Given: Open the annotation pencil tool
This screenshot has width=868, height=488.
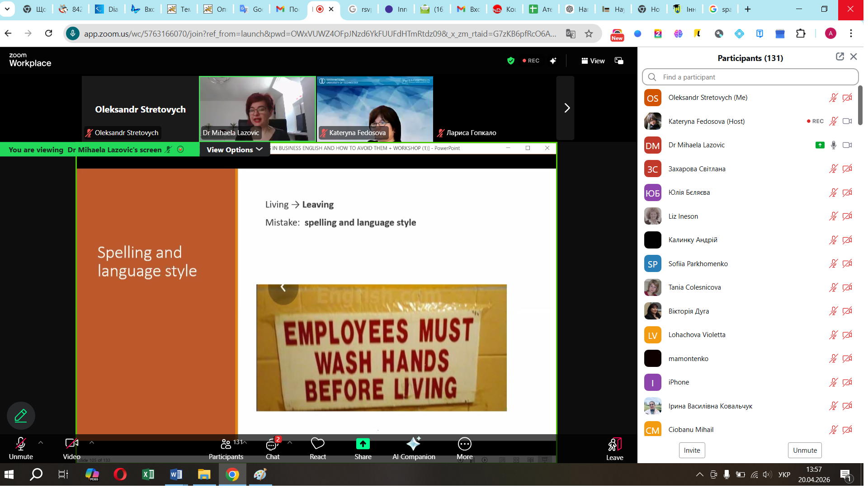Looking at the screenshot, I should tap(21, 415).
